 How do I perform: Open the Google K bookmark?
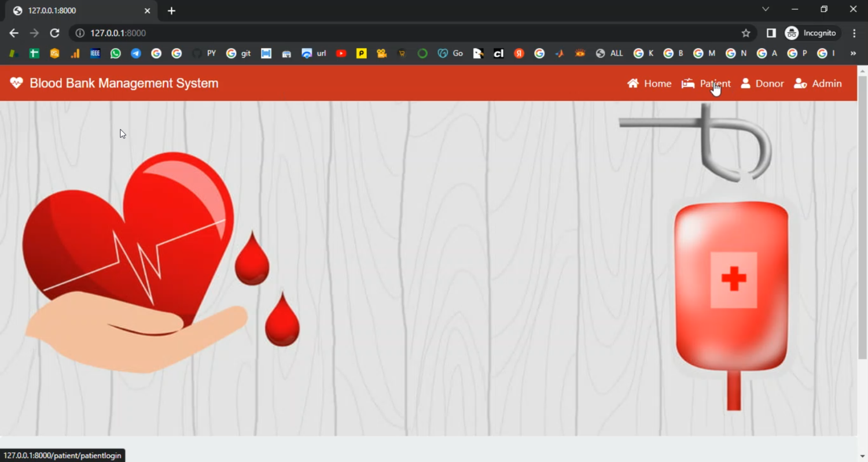pyautogui.click(x=643, y=53)
